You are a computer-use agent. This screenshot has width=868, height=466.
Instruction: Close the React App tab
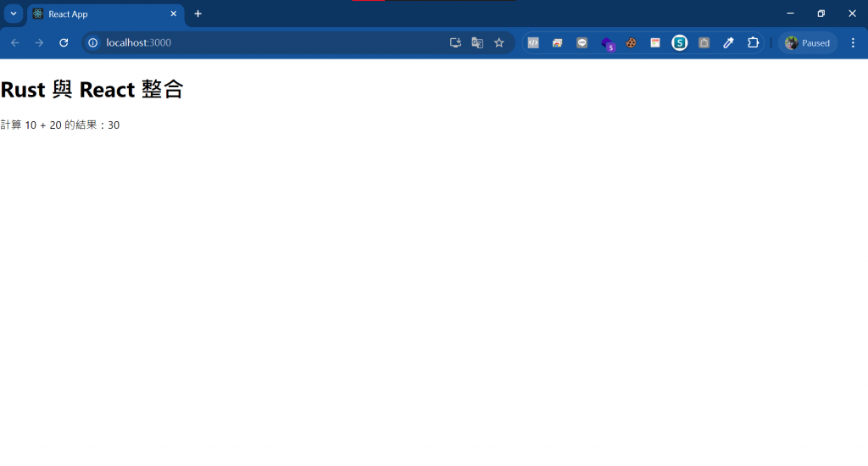173,14
